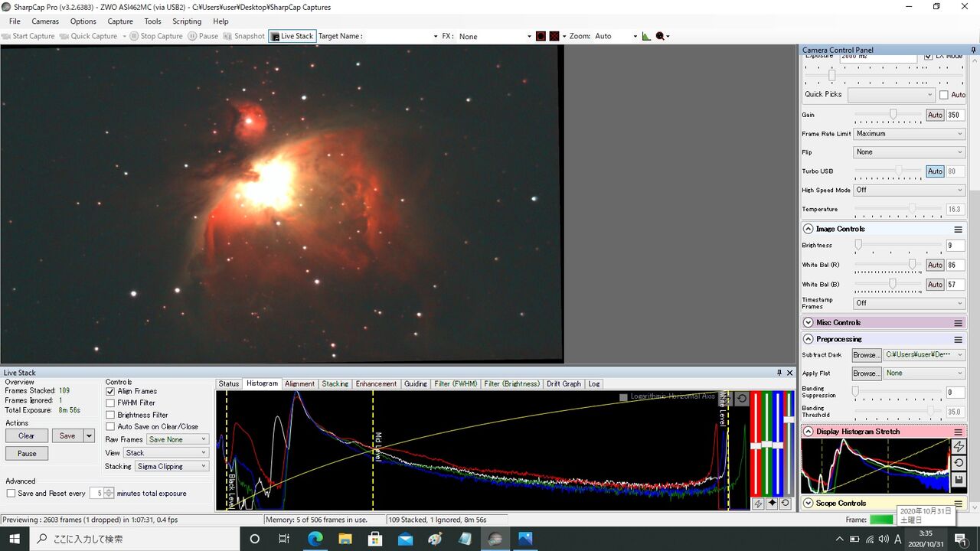980x551 pixels.
Task: Switch to the Enhancement tab
Action: tap(376, 383)
